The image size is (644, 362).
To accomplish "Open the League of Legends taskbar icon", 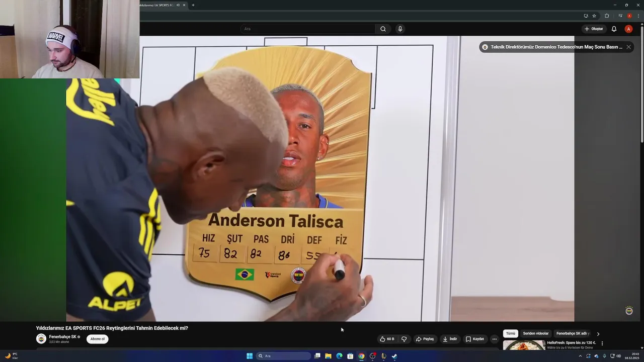I will click(383, 356).
